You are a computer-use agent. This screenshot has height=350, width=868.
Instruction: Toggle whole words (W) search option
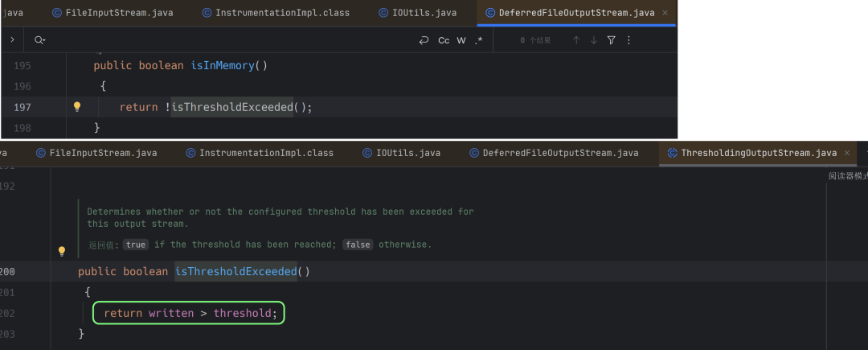coord(461,40)
